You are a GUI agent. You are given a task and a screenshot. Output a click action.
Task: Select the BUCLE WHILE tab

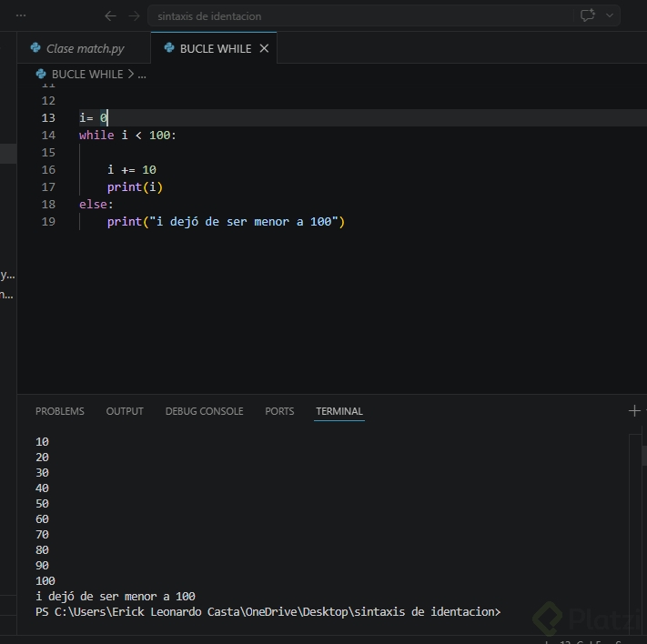(x=215, y=48)
